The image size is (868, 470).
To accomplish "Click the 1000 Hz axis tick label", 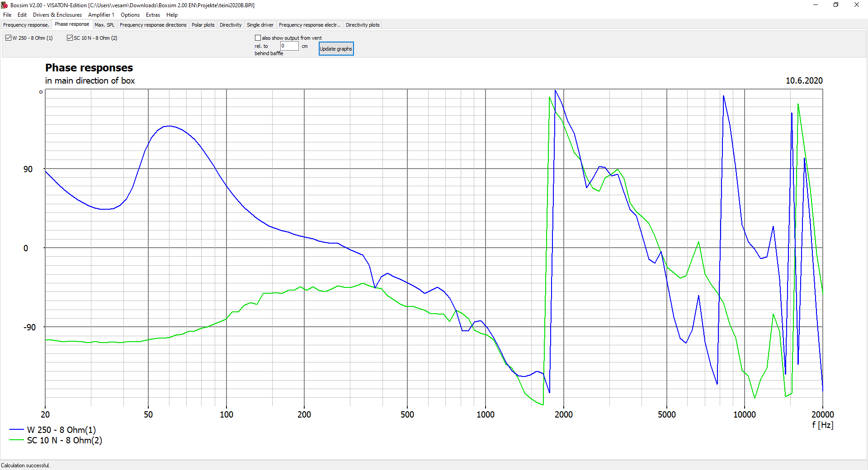I will pyautogui.click(x=486, y=414).
